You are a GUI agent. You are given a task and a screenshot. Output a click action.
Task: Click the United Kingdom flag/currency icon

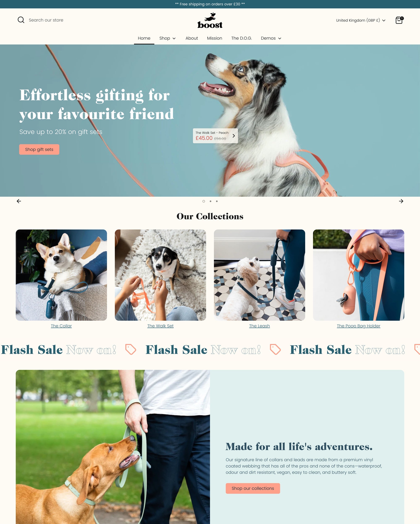[x=360, y=20]
